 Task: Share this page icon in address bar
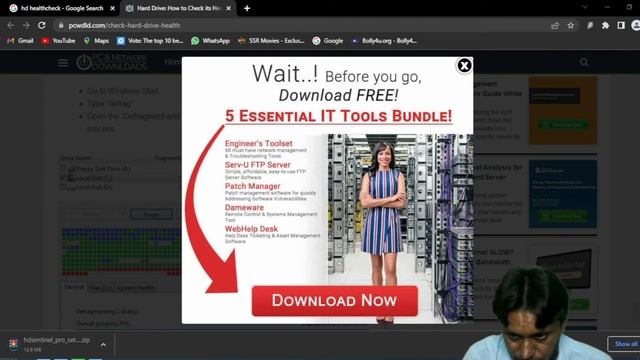tap(555, 26)
